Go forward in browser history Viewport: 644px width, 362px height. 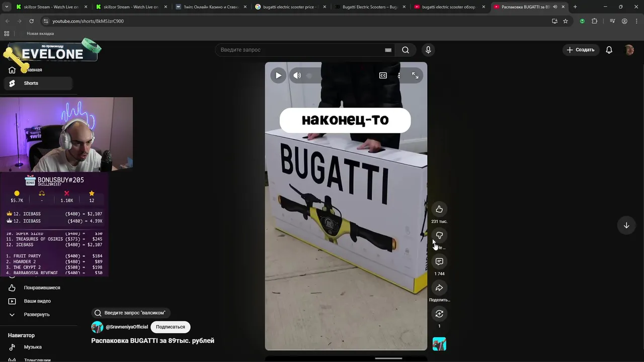tap(20, 21)
